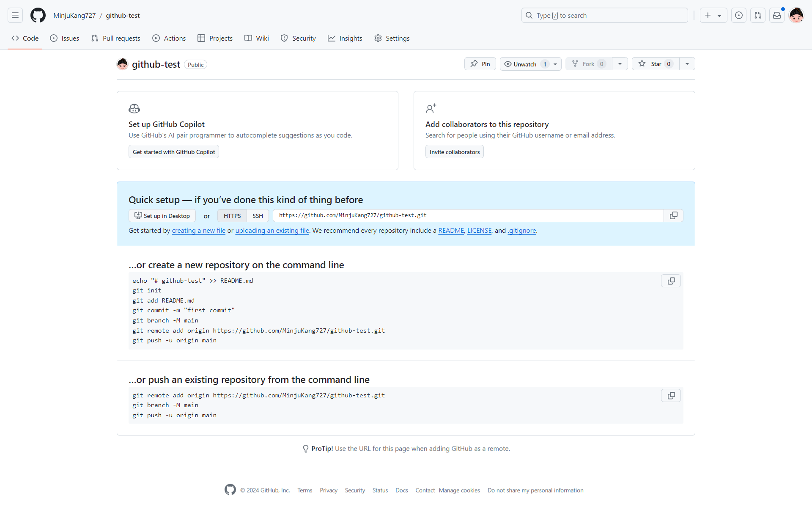Image resolution: width=812 pixels, height=515 pixels.
Task: Open the hamburger navigation menu
Action: tap(15, 16)
